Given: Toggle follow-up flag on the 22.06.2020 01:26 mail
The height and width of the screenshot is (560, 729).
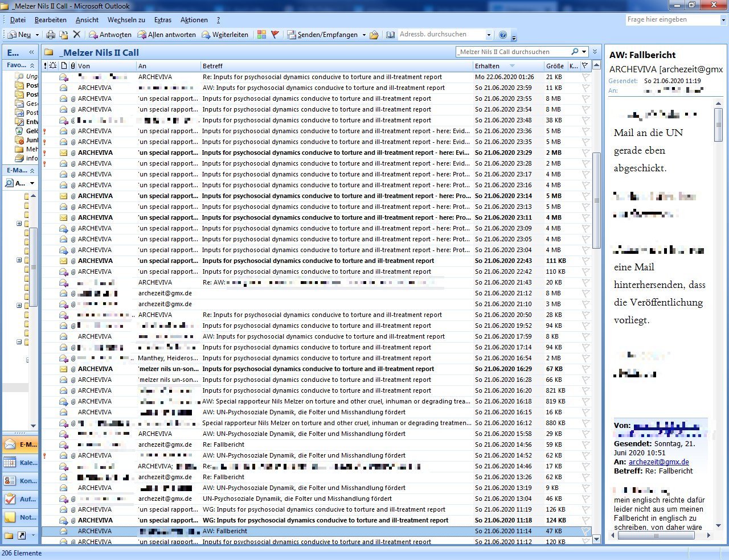Looking at the screenshot, I should 585,77.
